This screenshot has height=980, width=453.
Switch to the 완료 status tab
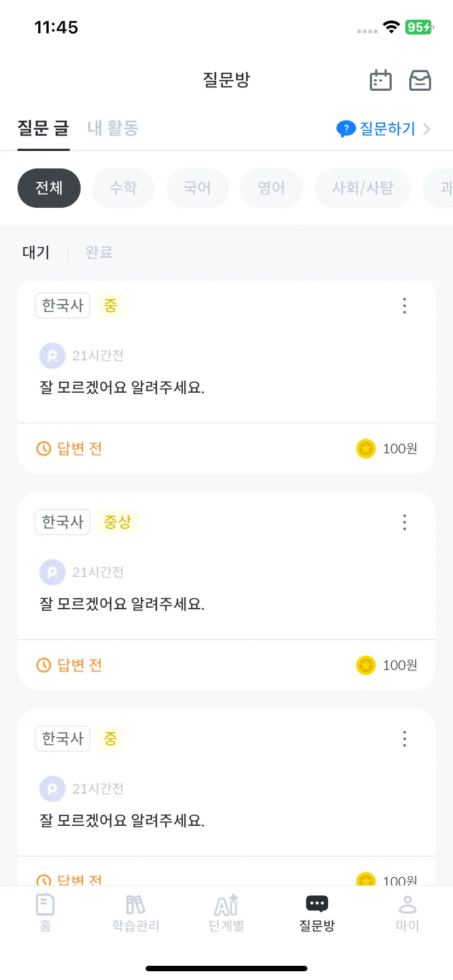pyautogui.click(x=99, y=253)
